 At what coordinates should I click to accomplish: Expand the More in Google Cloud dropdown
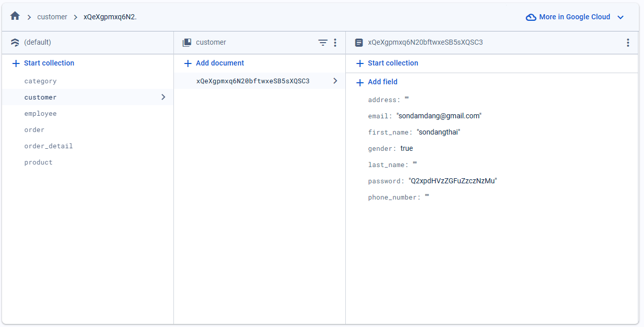[620, 17]
